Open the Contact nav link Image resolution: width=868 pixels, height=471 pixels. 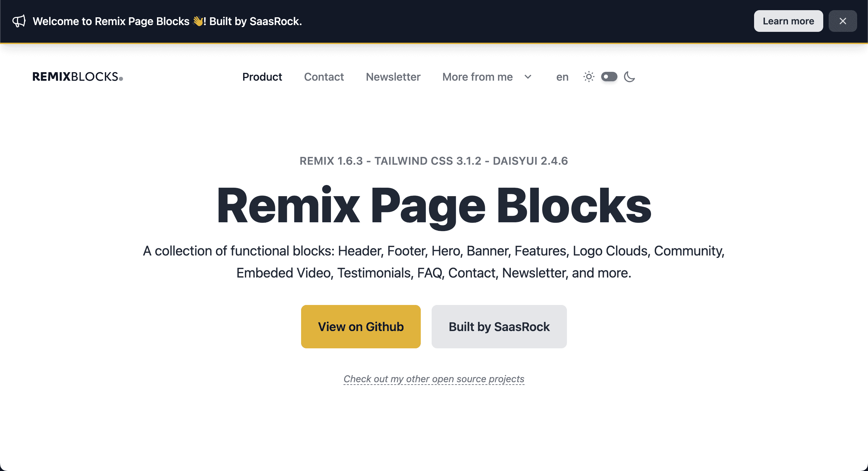(x=324, y=77)
